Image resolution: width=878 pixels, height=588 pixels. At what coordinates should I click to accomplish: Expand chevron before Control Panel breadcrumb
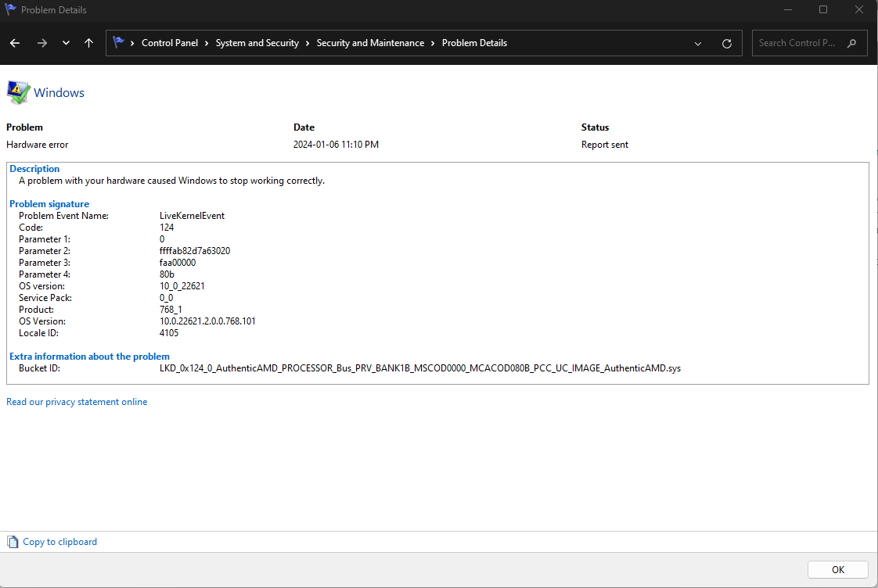[132, 43]
